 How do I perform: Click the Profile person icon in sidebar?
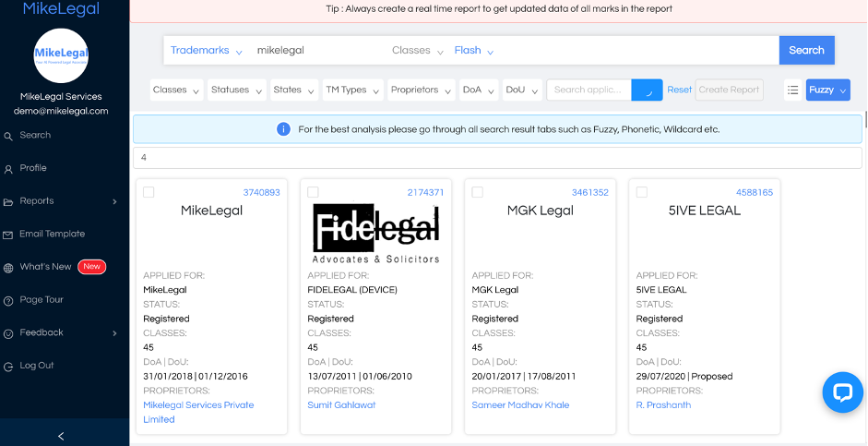tap(8, 169)
